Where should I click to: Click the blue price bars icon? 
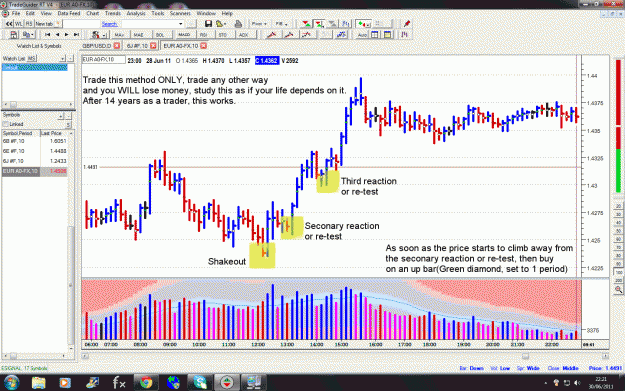pos(346,24)
